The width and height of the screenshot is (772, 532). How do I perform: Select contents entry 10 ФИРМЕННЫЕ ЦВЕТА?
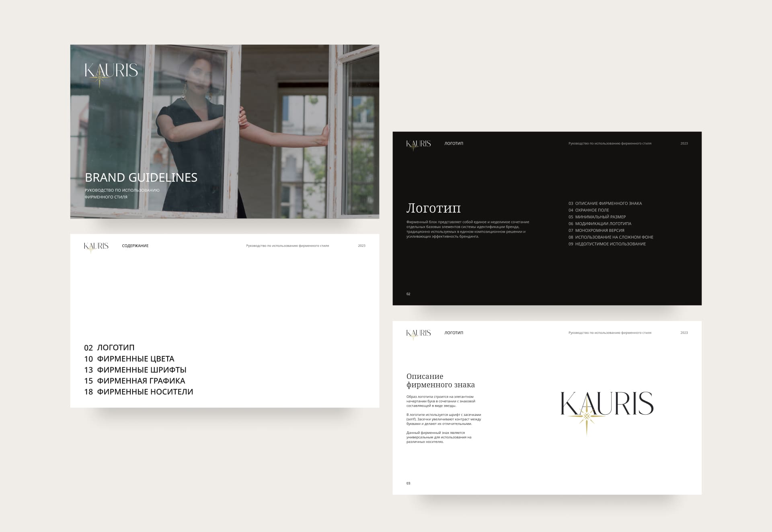coord(129,359)
